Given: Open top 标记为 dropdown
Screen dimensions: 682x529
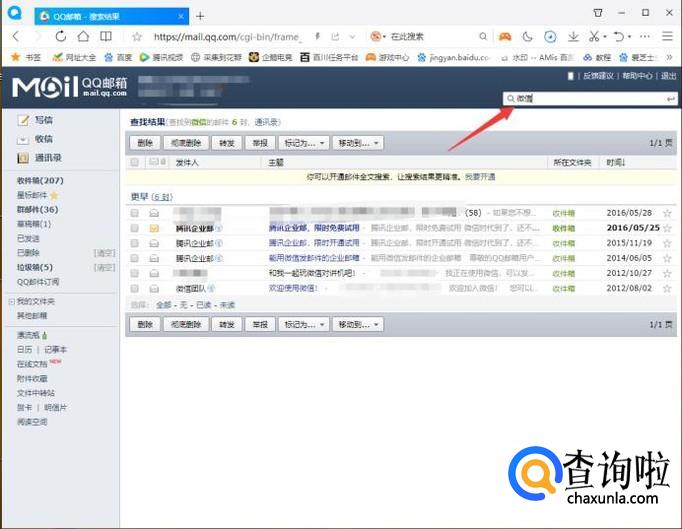Looking at the screenshot, I should click(304, 143).
